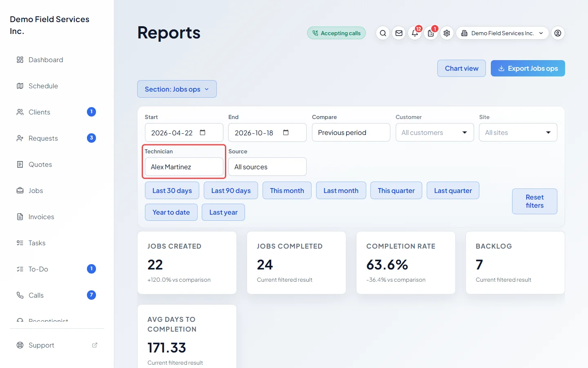Click the Invoices file icon

[x=20, y=217]
